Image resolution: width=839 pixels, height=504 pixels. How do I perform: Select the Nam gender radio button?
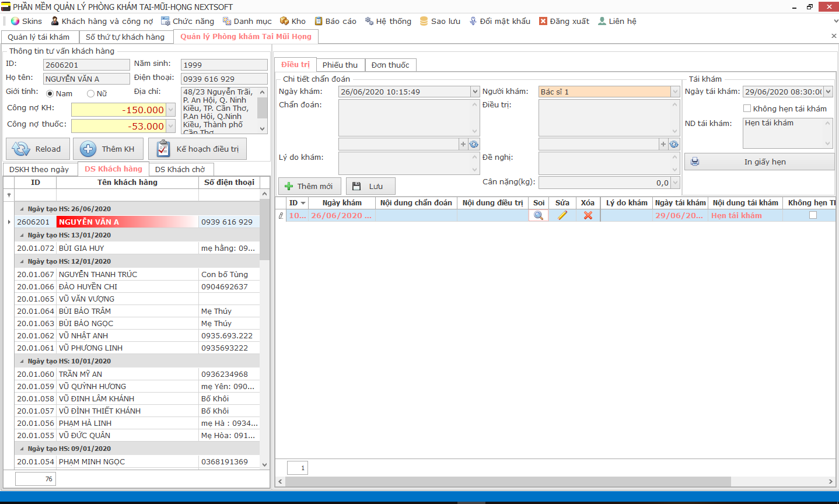point(50,93)
